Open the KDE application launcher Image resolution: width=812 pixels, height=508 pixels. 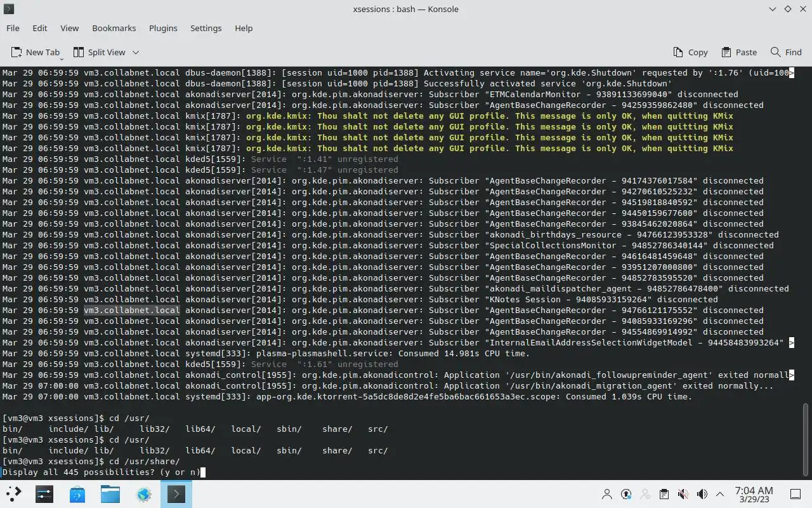tap(14, 493)
